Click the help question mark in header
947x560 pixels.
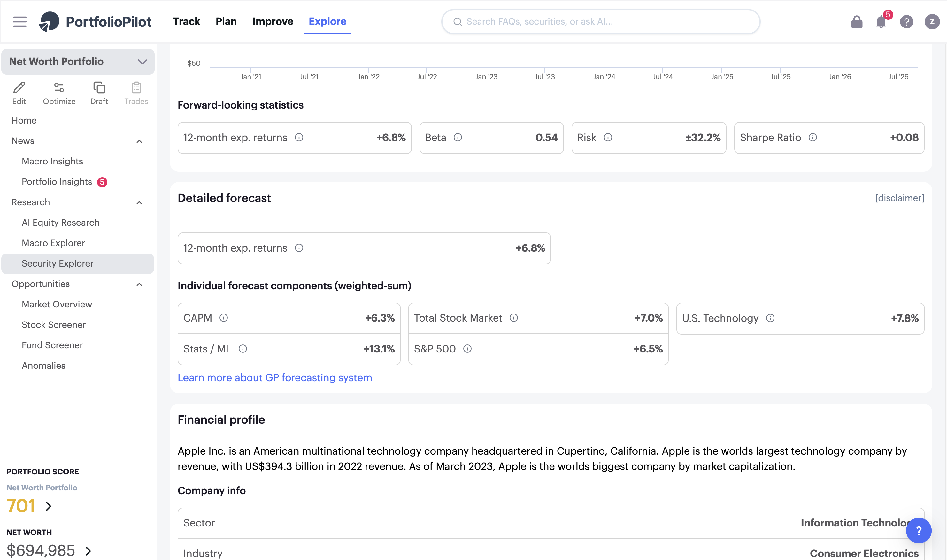click(x=906, y=21)
